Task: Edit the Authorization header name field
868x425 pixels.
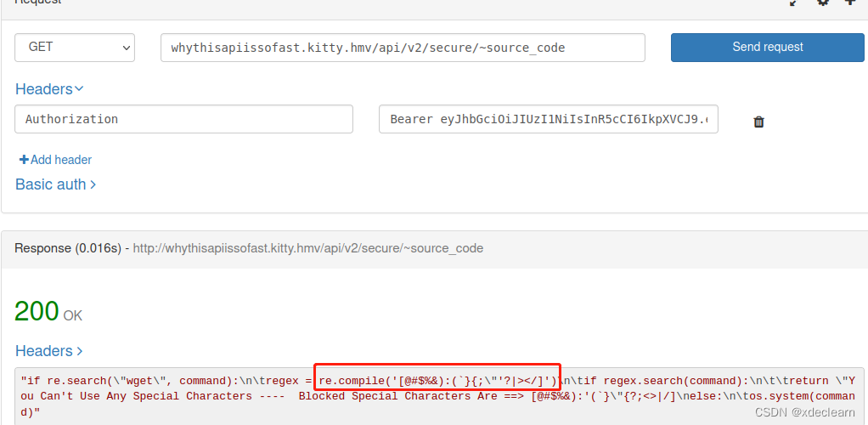Action: pyautogui.click(x=183, y=119)
